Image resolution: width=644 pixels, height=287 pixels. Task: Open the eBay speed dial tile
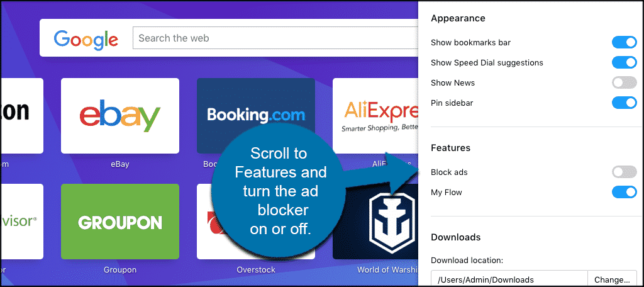120,116
